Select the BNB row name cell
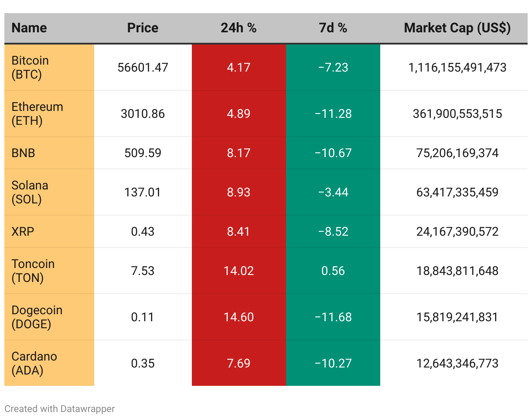 tap(24, 153)
